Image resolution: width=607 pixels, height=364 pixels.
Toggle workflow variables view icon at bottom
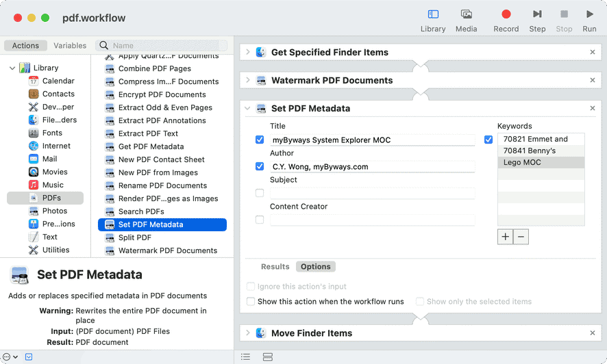click(267, 356)
